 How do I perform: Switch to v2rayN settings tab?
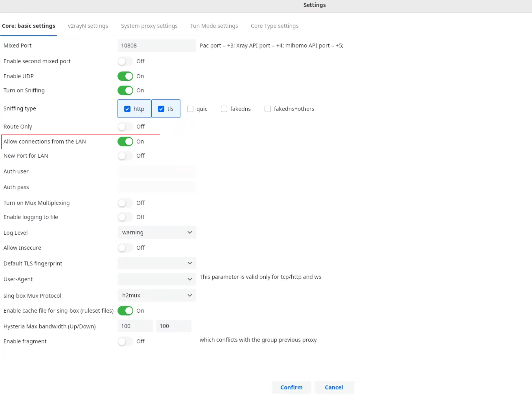(x=88, y=26)
